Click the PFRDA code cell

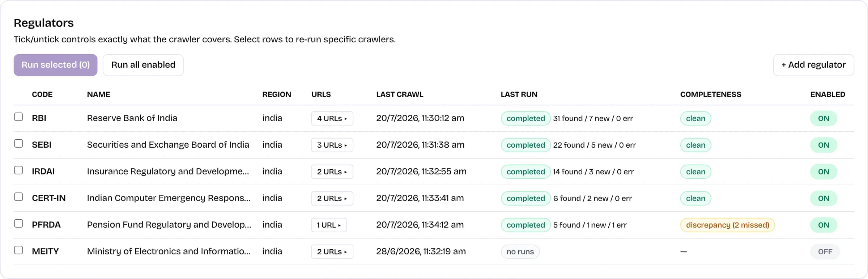46,225
